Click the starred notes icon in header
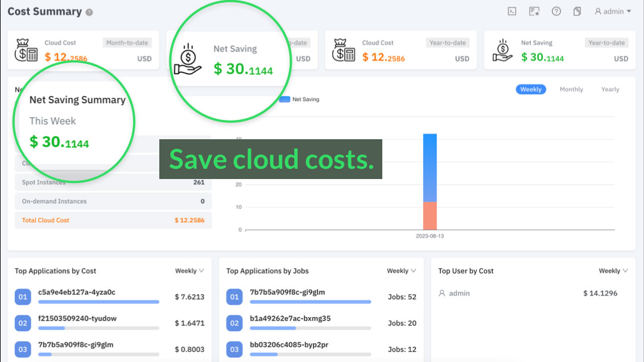644x362 pixels. [534, 11]
